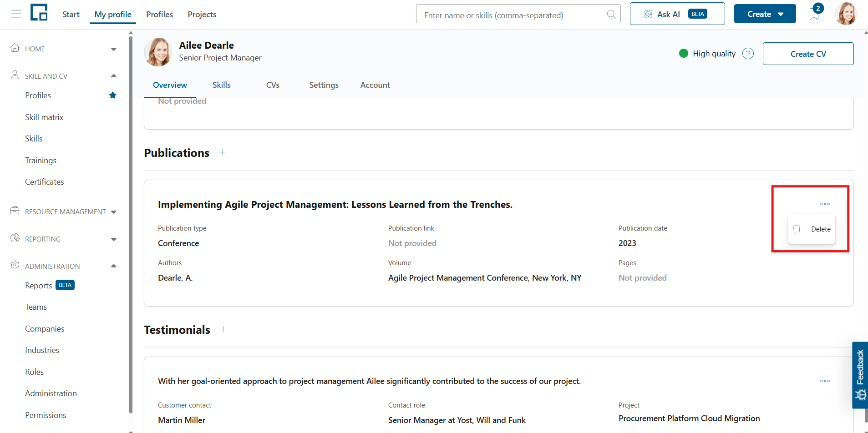
Task: Click the Administration gear icon
Action: [15, 265]
